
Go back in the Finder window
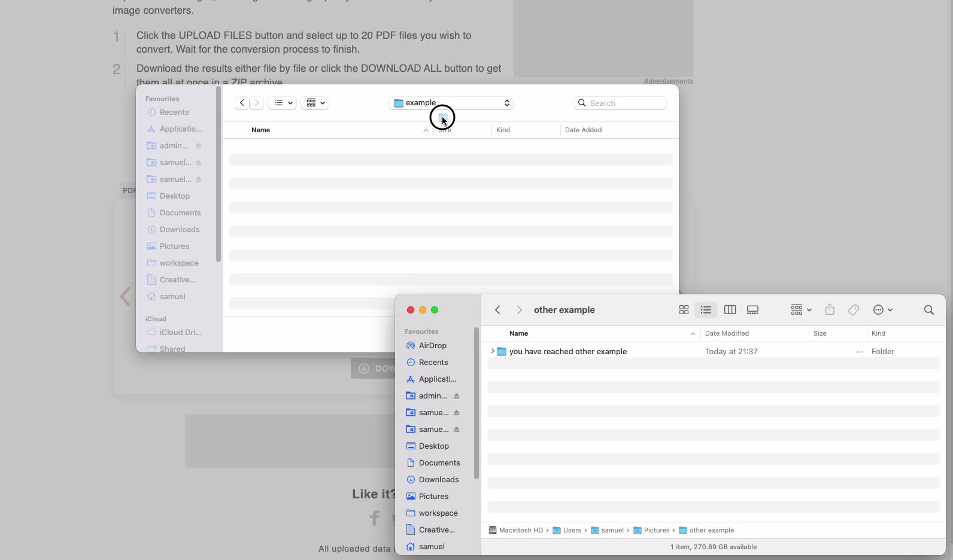click(x=497, y=310)
